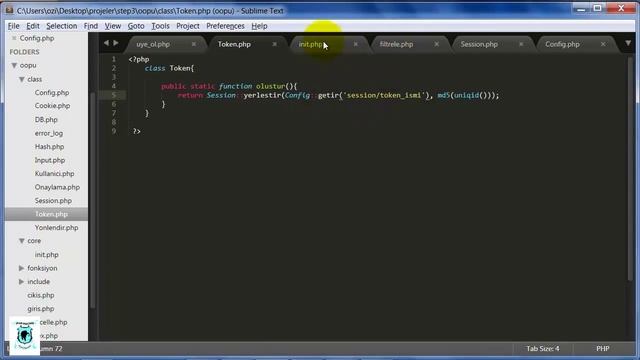
Task: Open the View menu
Action: tap(113, 26)
